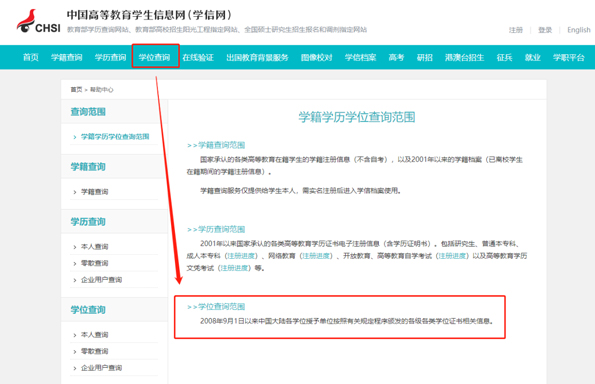Click the 登录 link
Viewport: 595px width, 384px height.
coord(545,30)
